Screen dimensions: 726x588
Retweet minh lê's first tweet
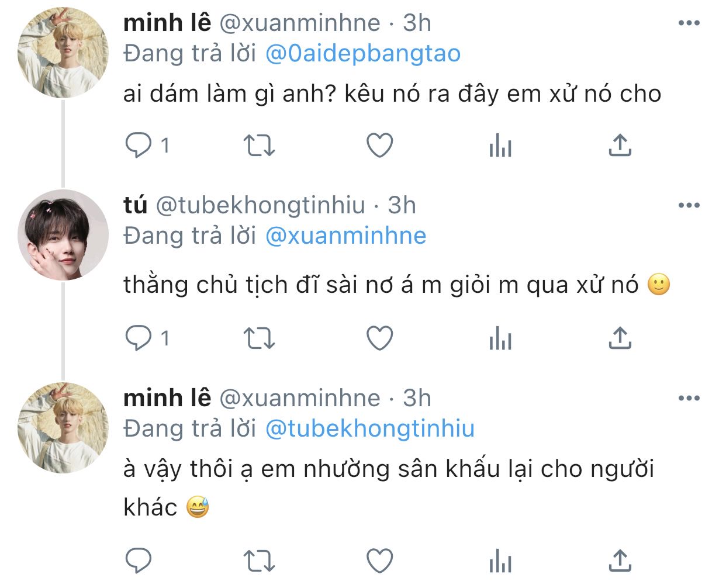pyautogui.click(x=258, y=145)
